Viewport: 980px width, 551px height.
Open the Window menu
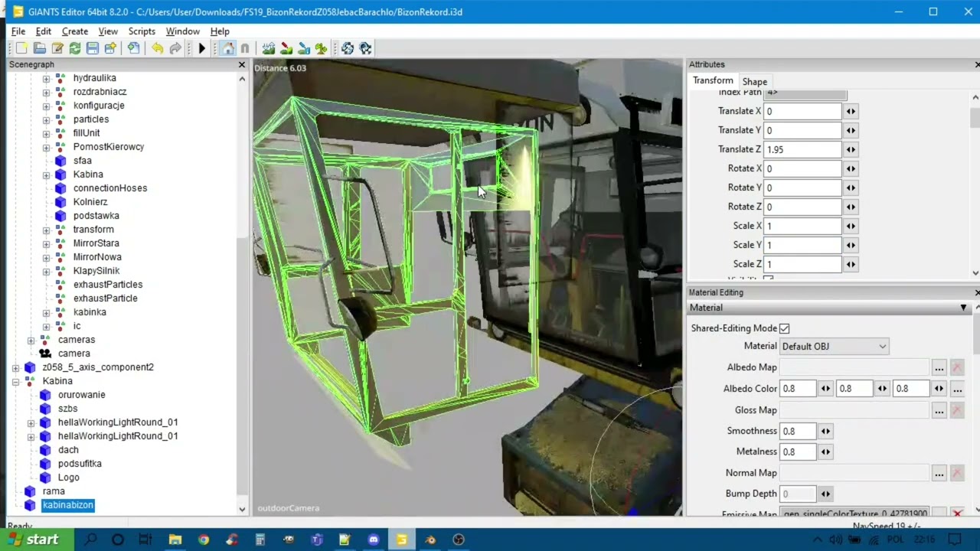pos(182,31)
